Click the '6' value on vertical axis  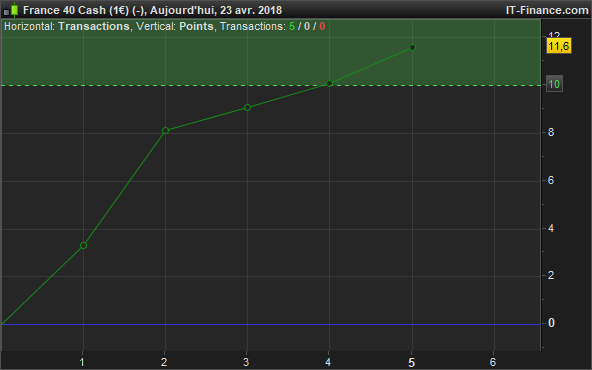coord(551,180)
